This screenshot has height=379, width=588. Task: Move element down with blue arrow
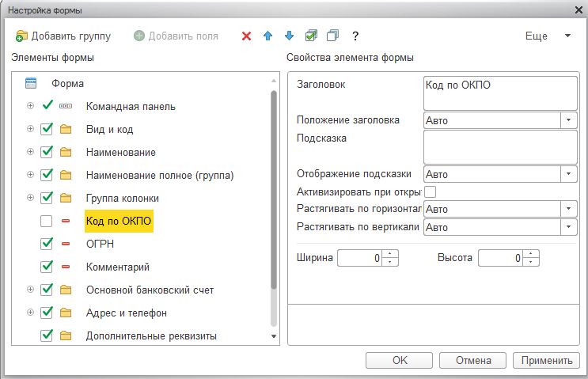coord(289,36)
